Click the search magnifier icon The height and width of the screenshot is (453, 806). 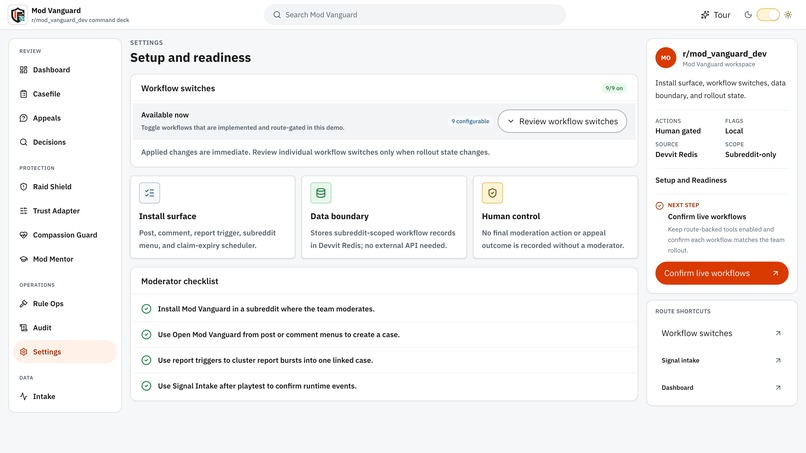coord(277,15)
